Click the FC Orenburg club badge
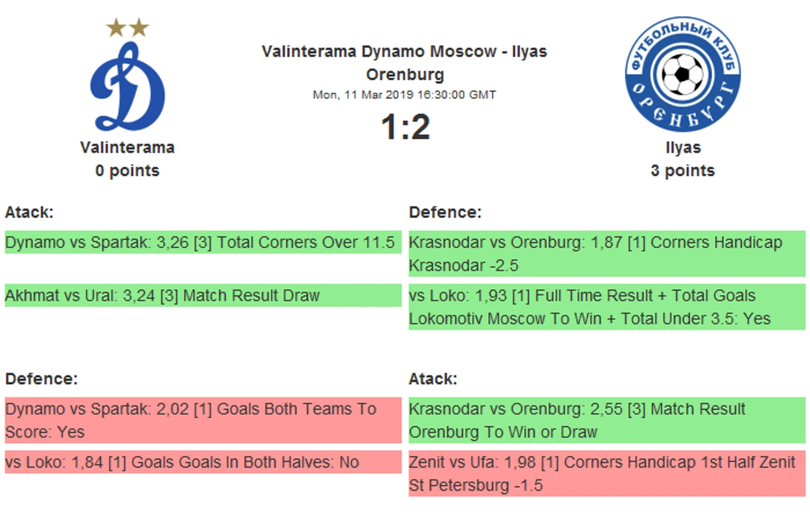The image size is (810, 532). (x=682, y=74)
